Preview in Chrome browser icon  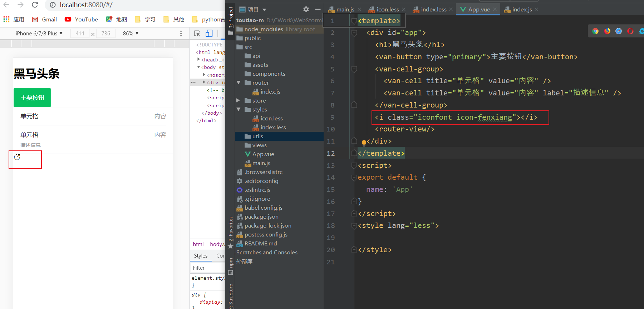tap(595, 31)
